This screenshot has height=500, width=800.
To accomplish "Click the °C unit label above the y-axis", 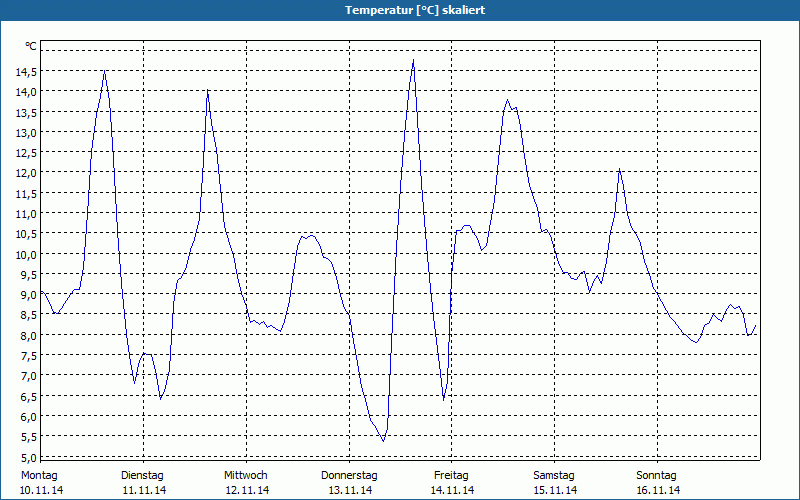I will (x=31, y=46).
